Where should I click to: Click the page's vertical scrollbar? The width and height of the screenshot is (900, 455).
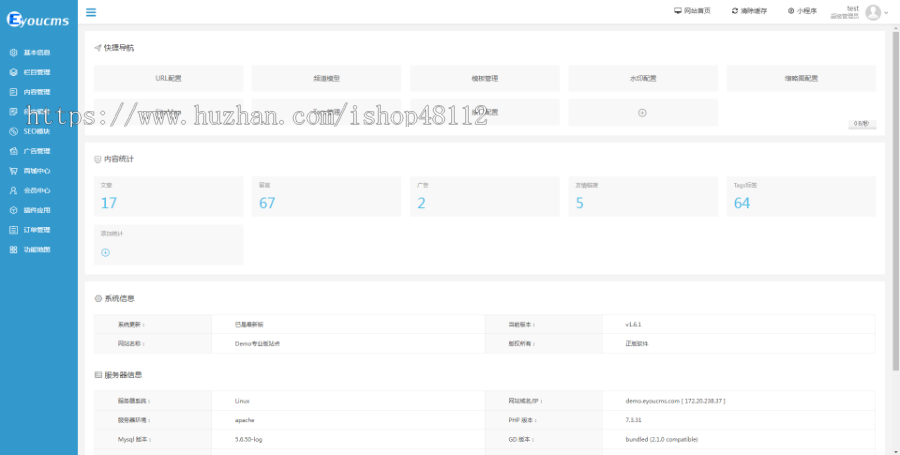[896, 201]
